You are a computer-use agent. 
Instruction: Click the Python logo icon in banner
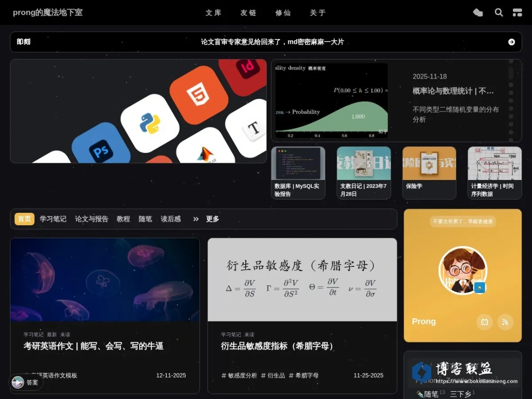(150, 123)
